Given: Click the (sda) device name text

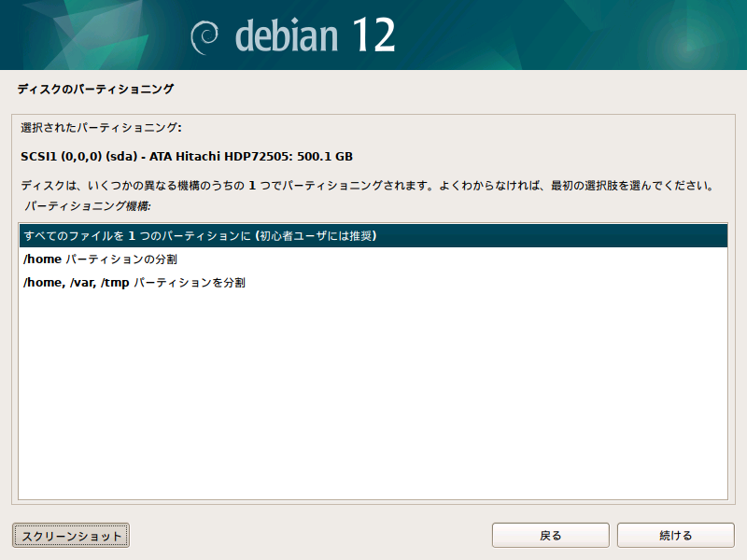Looking at the screenshot, I should pyautogui.click(x=121, y=157).
